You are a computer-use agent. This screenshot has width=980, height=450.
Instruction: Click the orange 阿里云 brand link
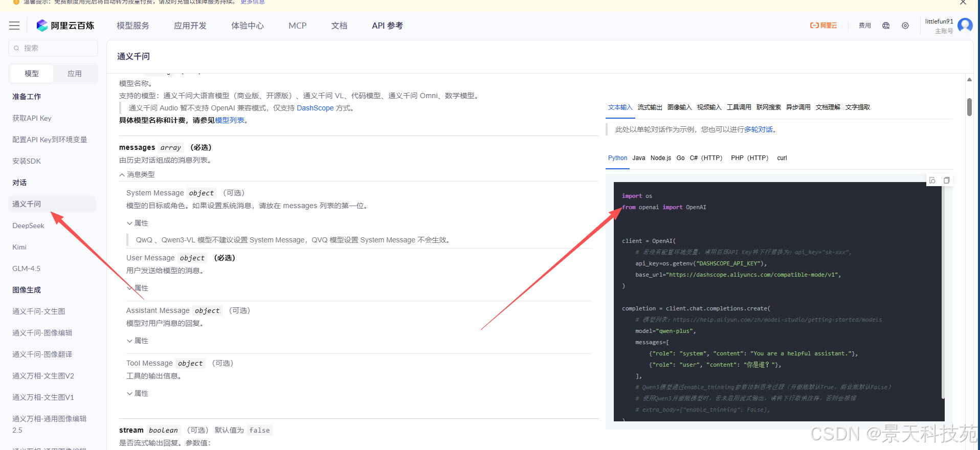click(823, 26)
